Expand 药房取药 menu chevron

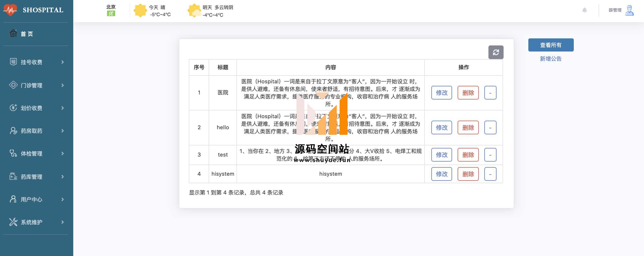63,131
